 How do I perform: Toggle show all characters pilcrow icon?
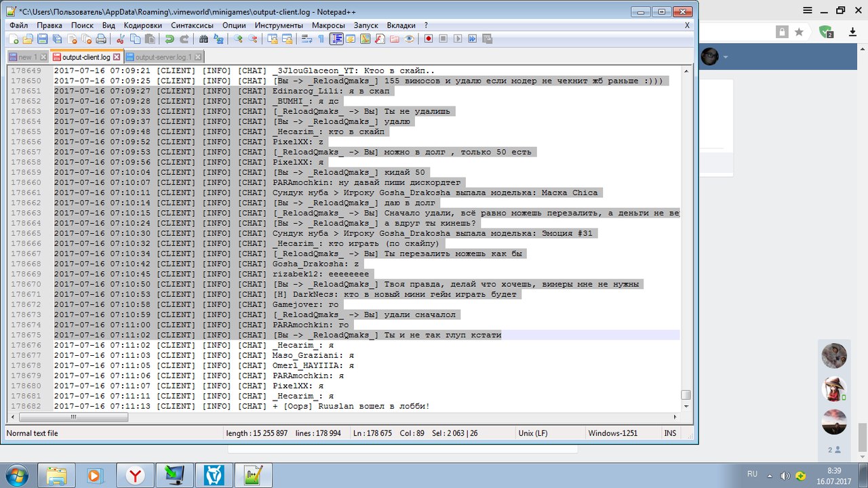pyautogui.click(x=321, y=39)
